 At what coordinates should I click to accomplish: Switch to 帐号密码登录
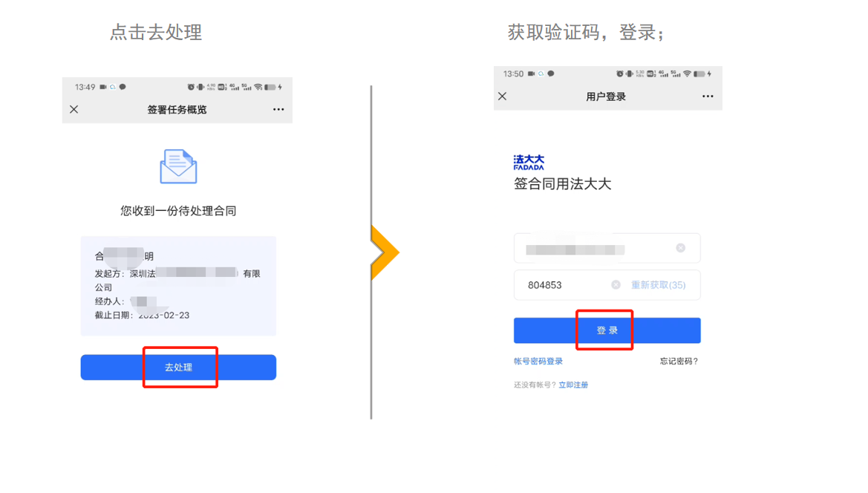click(538, 362)
